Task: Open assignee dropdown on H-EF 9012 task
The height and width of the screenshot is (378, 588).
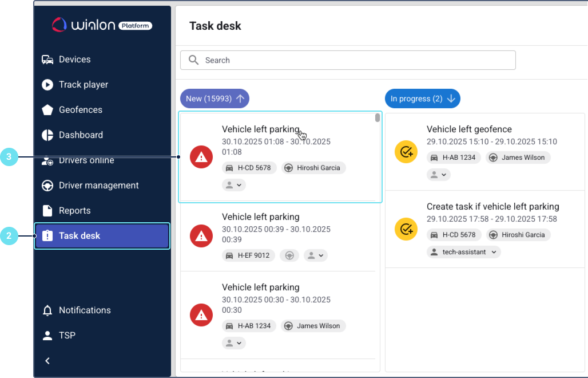Action: pyautogui.click(x=316, y=255)
